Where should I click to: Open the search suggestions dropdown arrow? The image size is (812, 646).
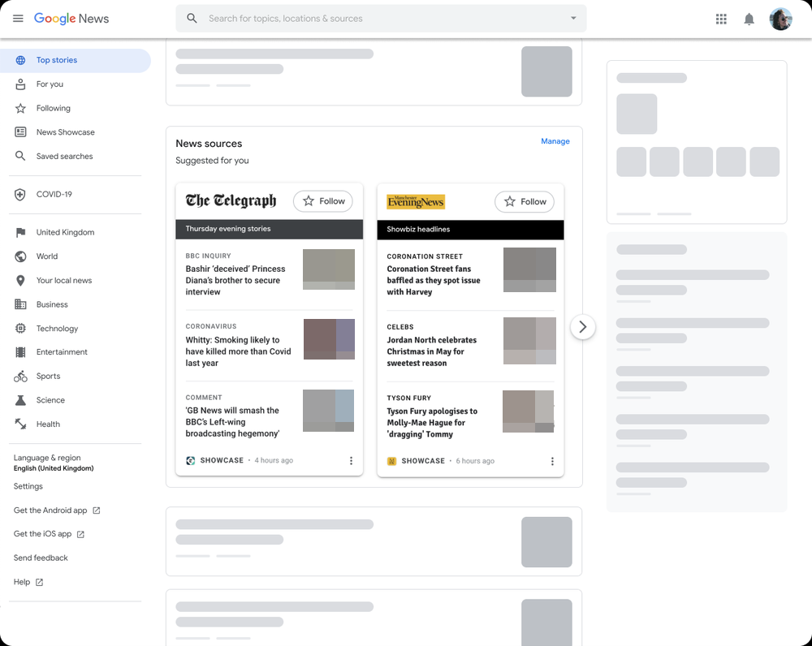572,17
